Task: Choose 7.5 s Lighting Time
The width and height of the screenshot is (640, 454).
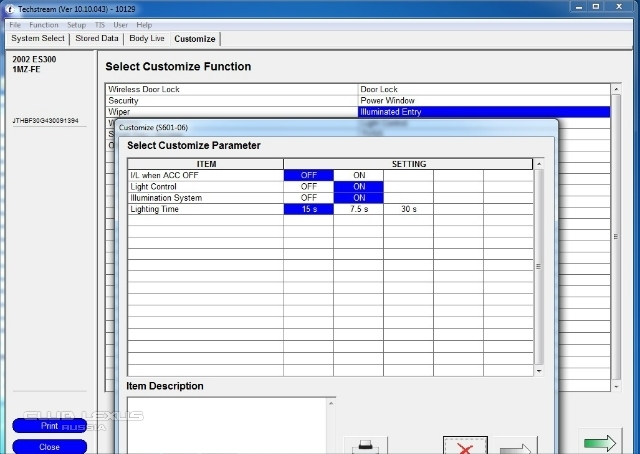Action: (x=359, y=209)
